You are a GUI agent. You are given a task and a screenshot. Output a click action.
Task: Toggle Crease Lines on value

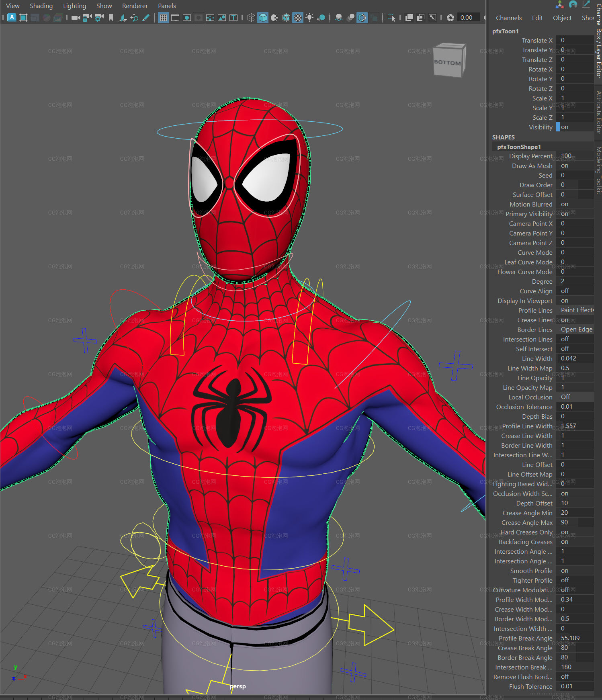click(x=575, y=320)
